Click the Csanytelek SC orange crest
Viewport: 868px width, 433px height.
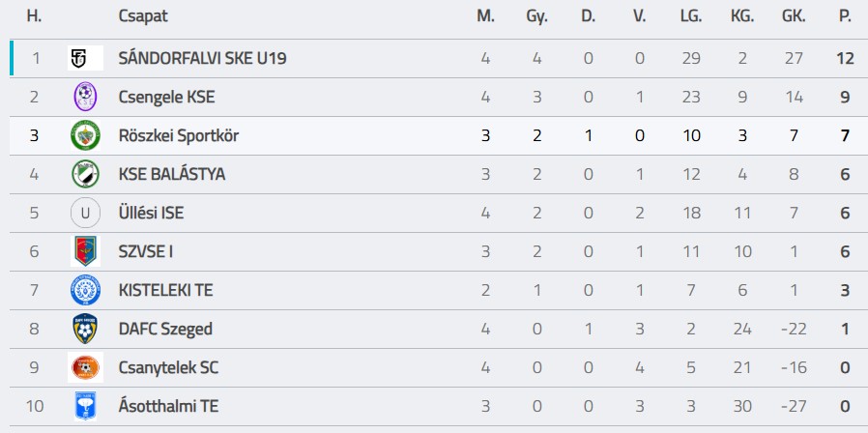tap(85, 367)
